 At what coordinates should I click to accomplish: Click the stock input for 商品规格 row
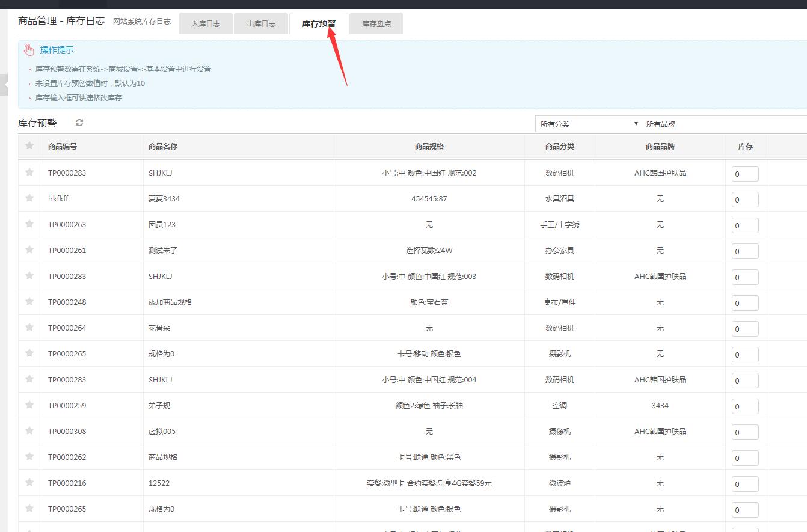pyautogui.click(x=744, y=458)
